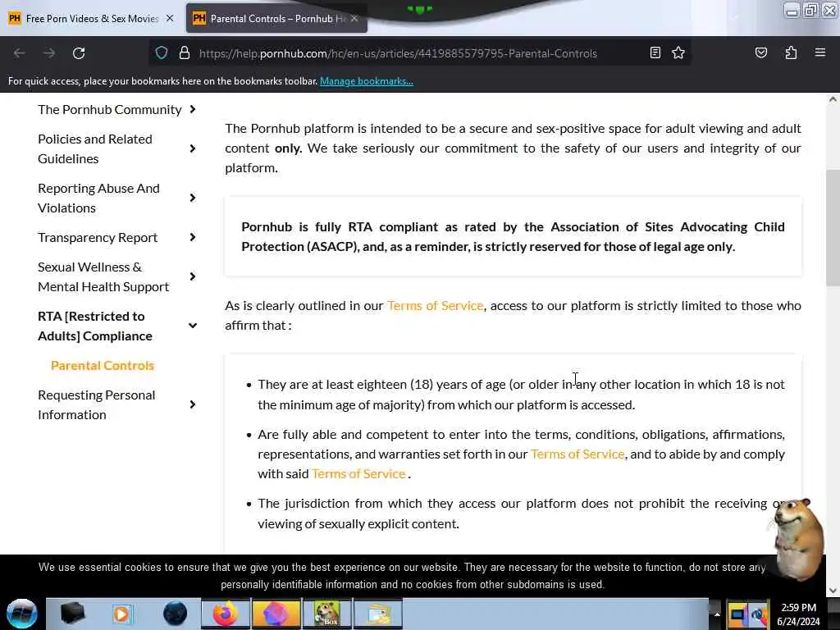
Task: View site security padlock info
Action: click(x=185, y=53)
